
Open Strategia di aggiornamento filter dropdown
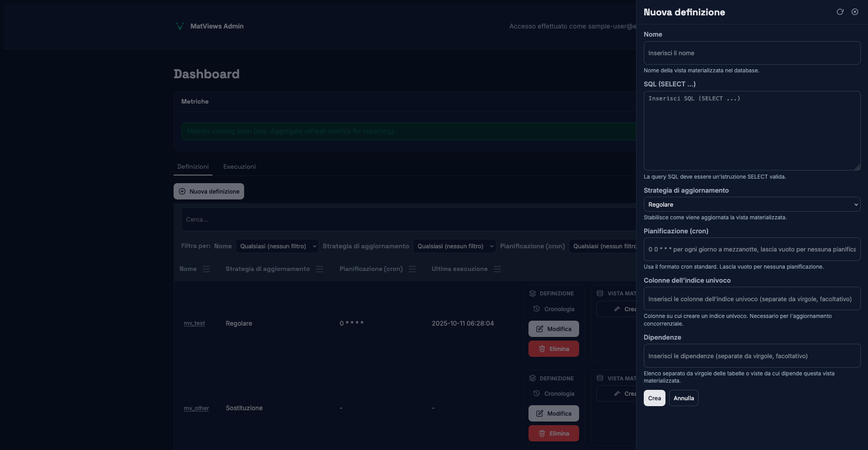coord(454,246)
